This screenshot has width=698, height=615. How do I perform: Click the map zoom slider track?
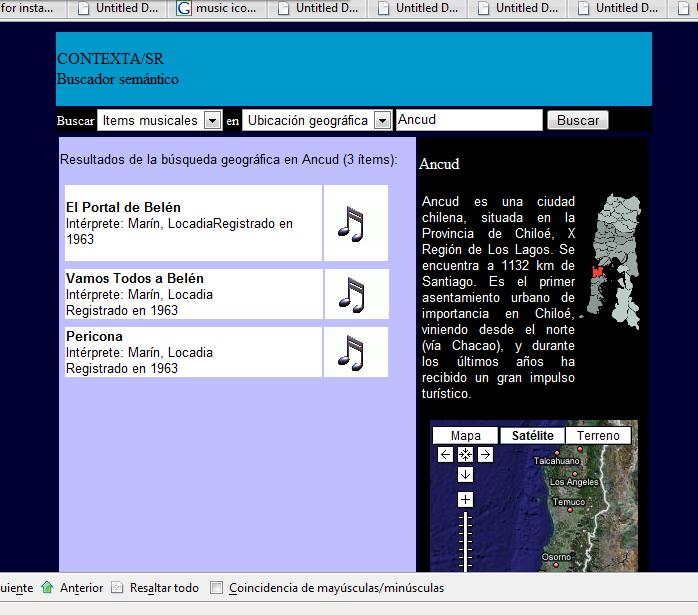tap(465, 542)
